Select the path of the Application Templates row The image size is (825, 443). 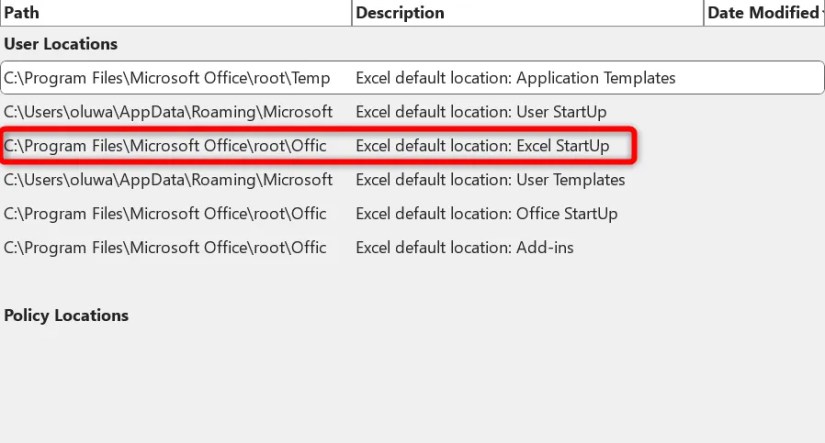point(180,78)
